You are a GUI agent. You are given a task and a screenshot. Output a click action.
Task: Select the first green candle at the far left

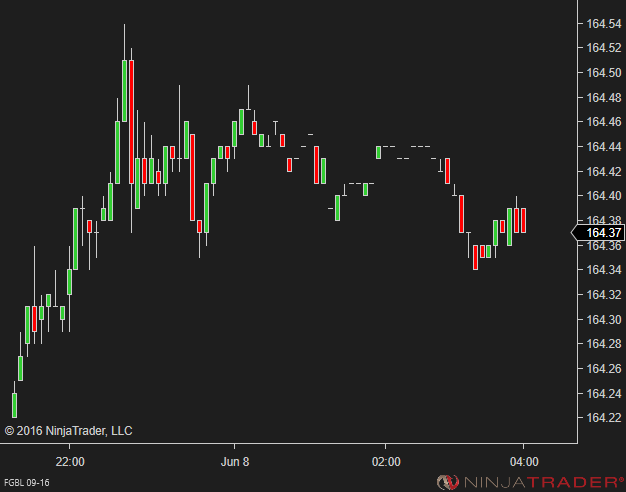point(14,405)
